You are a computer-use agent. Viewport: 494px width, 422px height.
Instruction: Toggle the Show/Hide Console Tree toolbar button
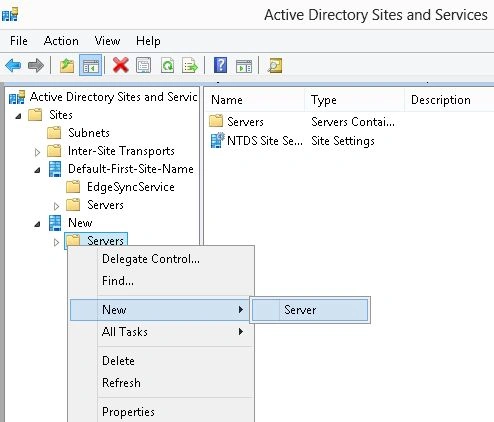[x=90, y=65]
